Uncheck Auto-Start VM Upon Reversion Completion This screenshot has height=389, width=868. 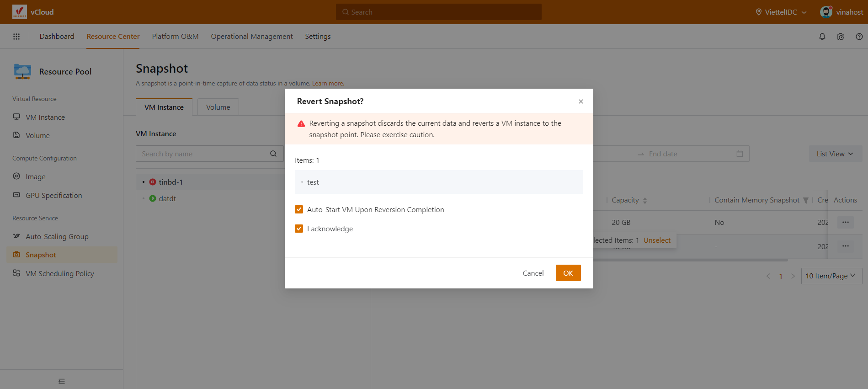tap(299, 209)
